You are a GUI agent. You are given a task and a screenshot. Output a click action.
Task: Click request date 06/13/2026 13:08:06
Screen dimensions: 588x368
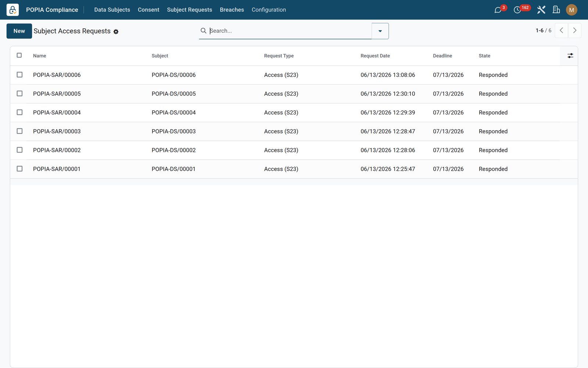[x=388, y=75]
